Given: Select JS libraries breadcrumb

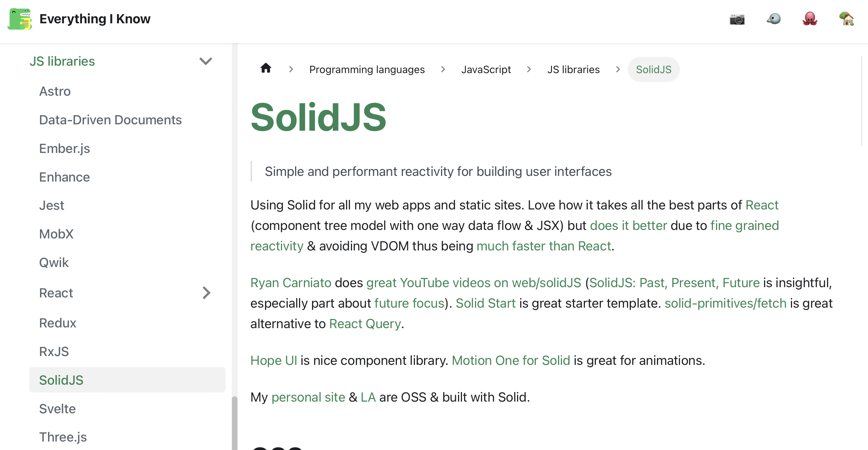Looking at the screenshot, I should [573, 70].
